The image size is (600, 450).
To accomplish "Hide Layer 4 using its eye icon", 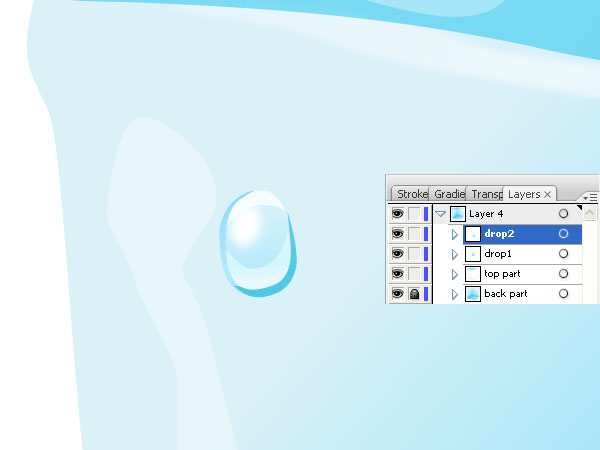I will pos(398,214).
